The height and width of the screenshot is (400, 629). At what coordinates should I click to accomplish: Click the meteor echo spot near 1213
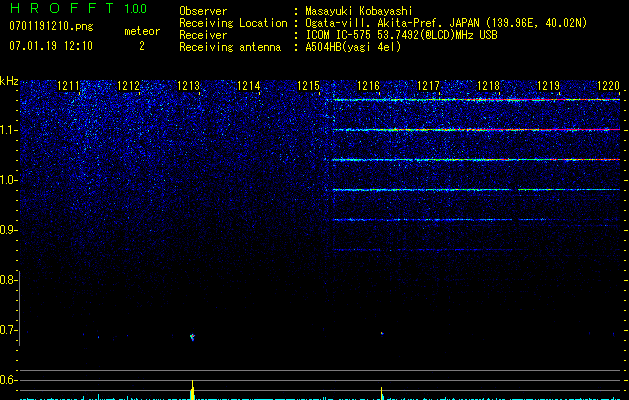coord(193,337)
